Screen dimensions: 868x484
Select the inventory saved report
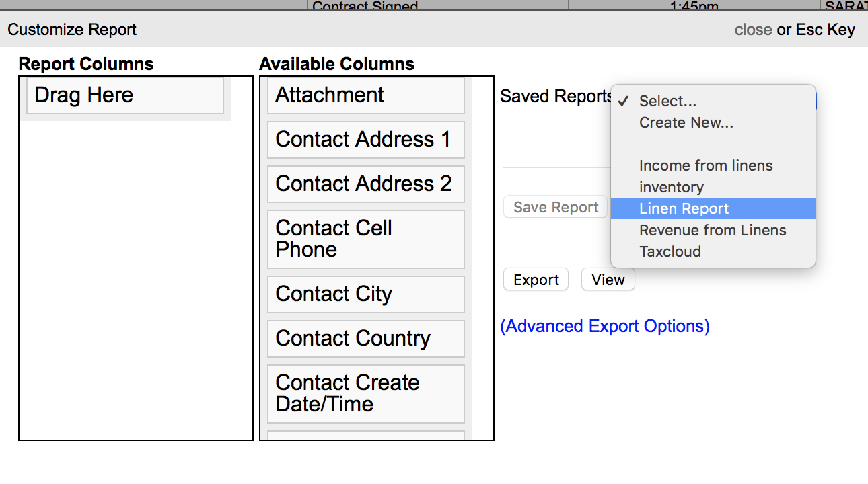[671, 187]
